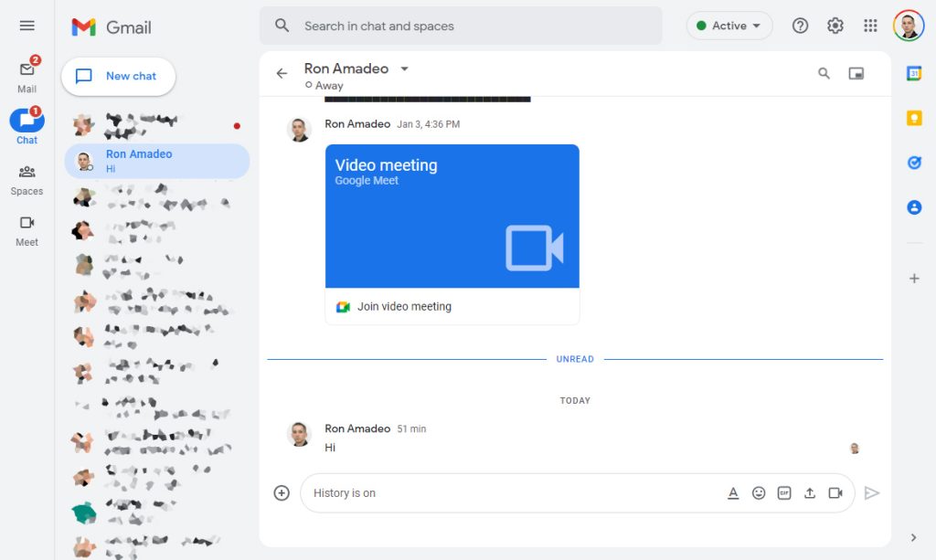Viewport: 936px width, 560px height.
Task: Start a video meeting from the compose bar
Action: pos(835,492)
